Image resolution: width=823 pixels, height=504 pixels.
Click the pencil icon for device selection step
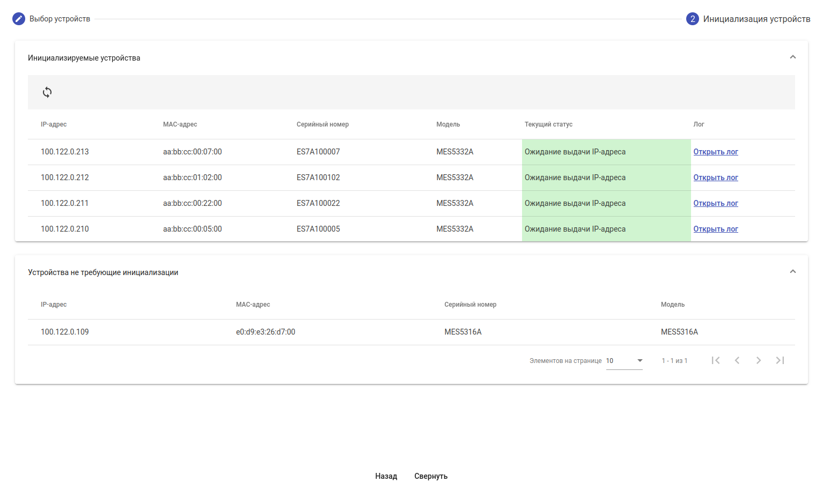[19, 19]
